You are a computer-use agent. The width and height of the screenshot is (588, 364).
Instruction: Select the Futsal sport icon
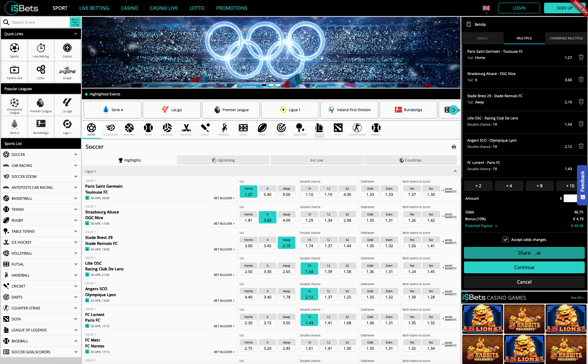point(243,129)
